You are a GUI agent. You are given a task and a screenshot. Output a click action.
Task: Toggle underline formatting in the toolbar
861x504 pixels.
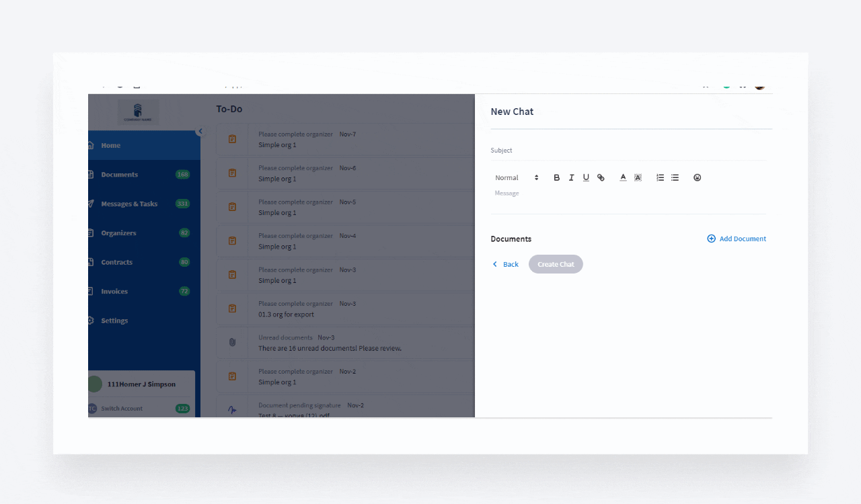[x=586, y=177]
